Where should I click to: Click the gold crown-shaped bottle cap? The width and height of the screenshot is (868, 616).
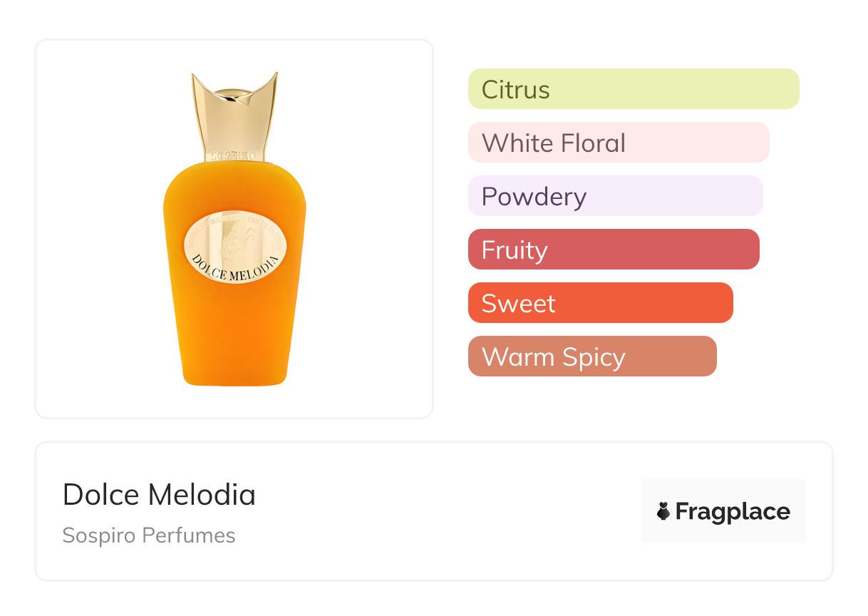(x=234, y=114)
